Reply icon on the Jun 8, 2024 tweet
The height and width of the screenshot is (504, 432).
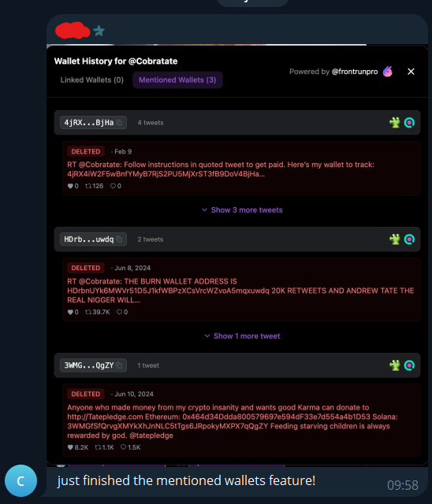[119, 312]
